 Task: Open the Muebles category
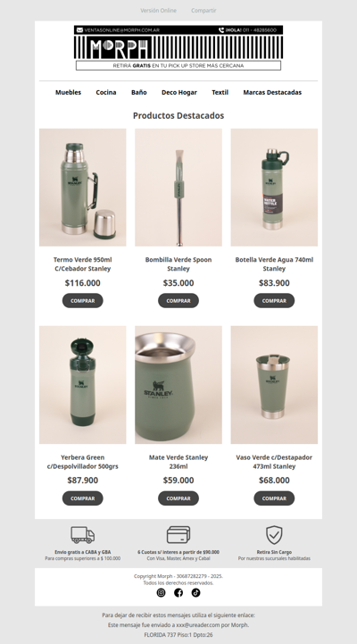(x=68, y=92)
